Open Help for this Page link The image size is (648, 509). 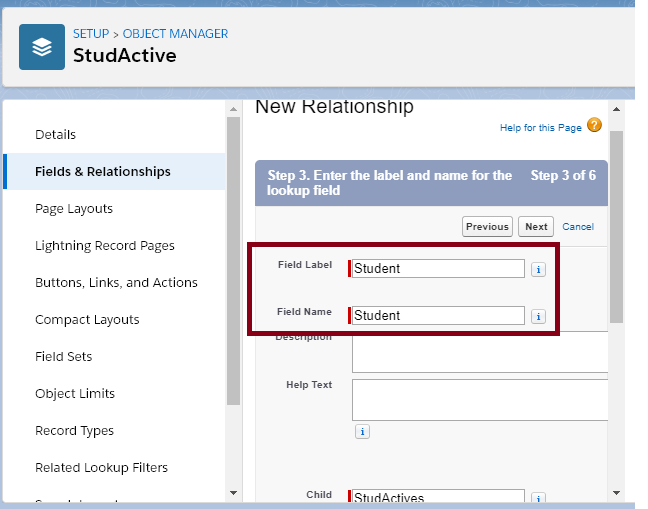pos(541,128)
